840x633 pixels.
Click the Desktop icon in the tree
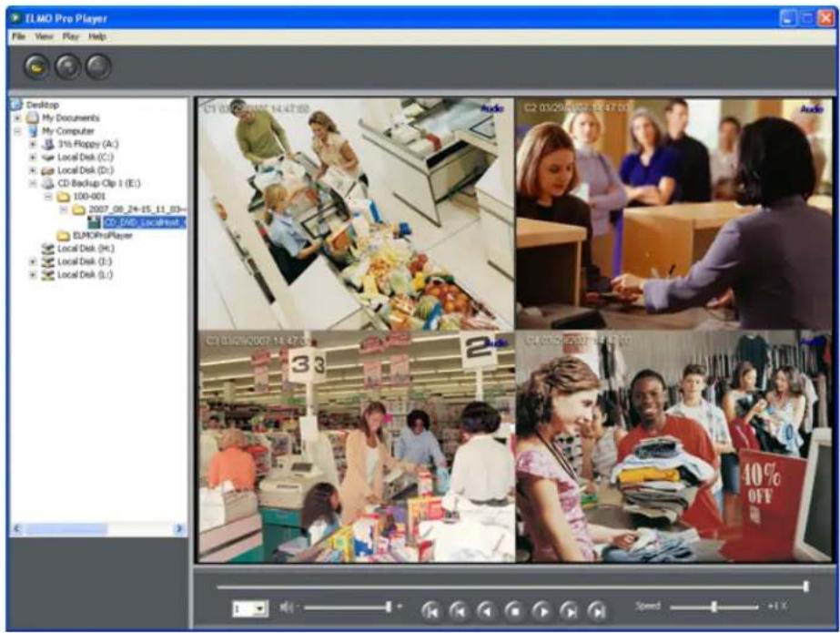(16, 104)
